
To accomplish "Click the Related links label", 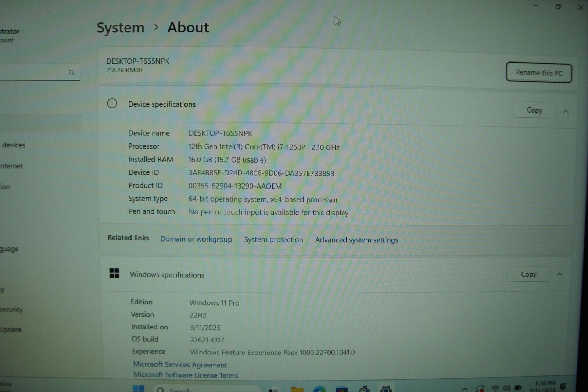I will point(128,238).
